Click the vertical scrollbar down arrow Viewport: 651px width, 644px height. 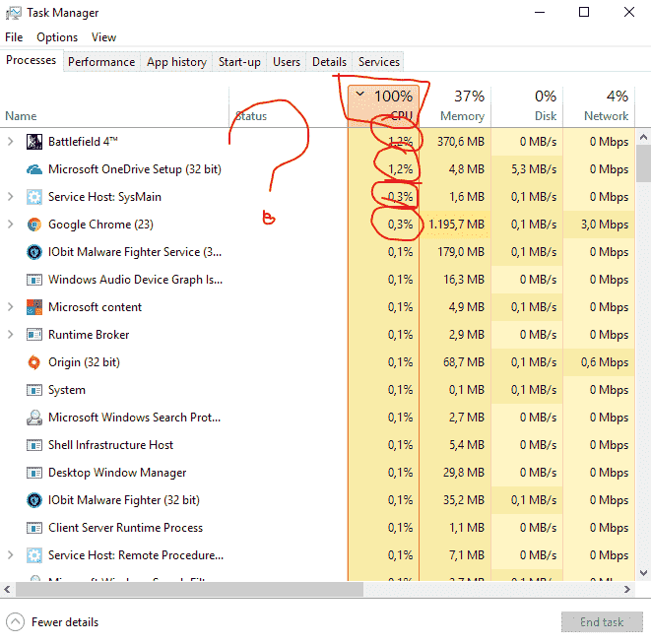click(x=643, y=573)
